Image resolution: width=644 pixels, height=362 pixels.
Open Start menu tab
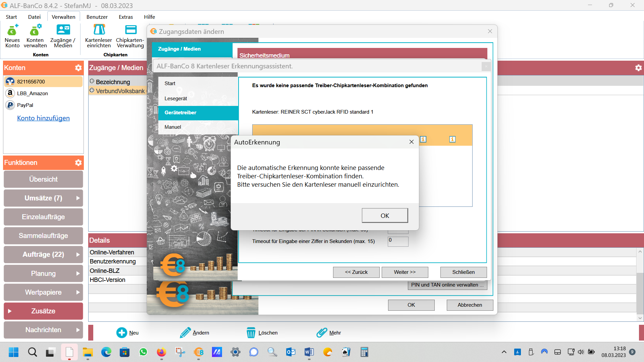point(11,17)
